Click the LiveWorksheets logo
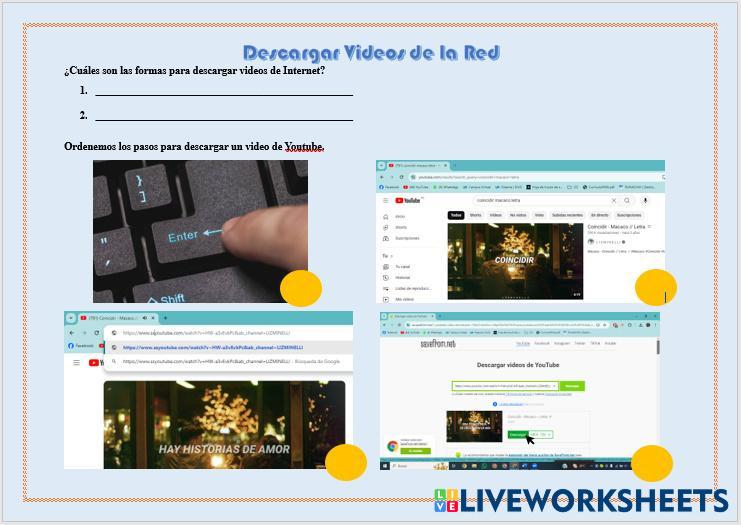This screenshot has height=525, width=741. click(581, 499)
